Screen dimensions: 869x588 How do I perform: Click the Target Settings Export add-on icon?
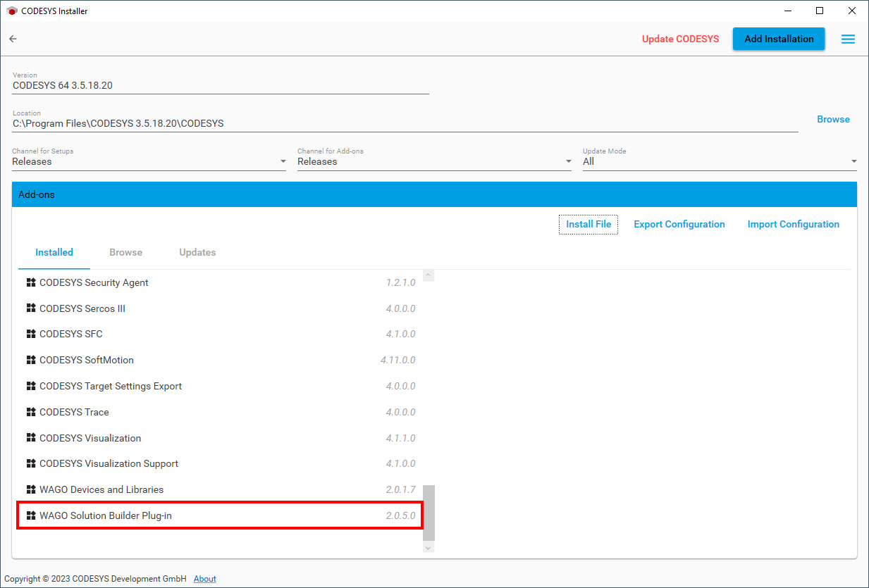[31, 386]
